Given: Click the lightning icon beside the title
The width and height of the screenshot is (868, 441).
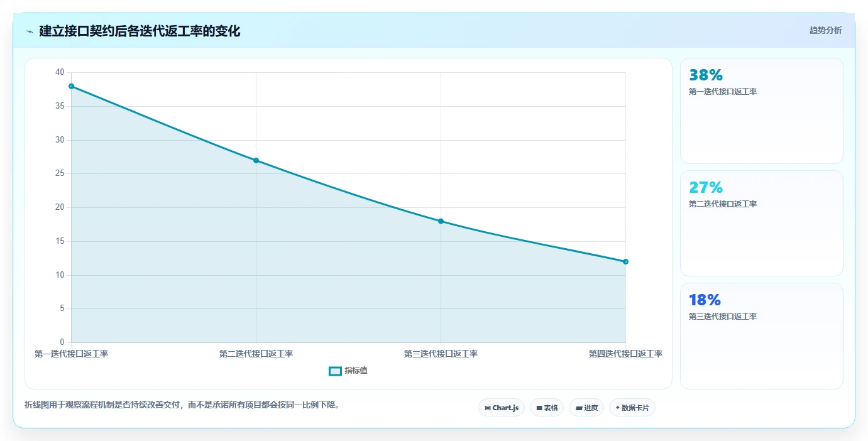Looking at the screenshot, I should pyautogui.click(x=30, y=31).
